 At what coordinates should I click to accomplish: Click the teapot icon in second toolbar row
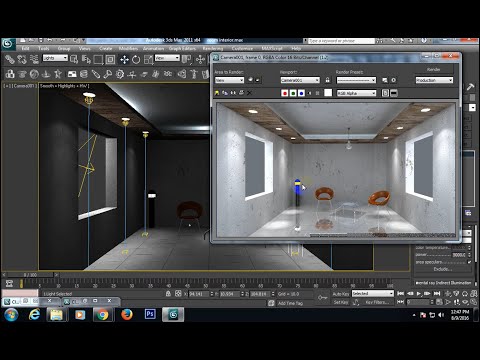(x=22, y=74)
